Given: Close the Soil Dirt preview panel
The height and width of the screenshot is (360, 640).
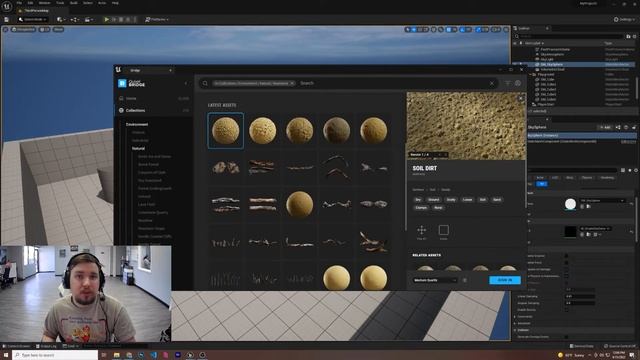Looking at the screenshot, I should coord(521,98).
